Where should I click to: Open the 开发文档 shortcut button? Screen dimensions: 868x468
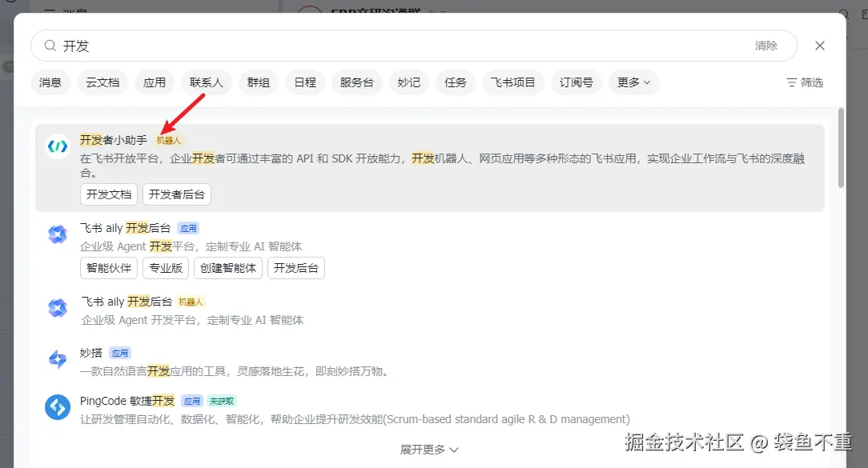(x=109, y=194)
